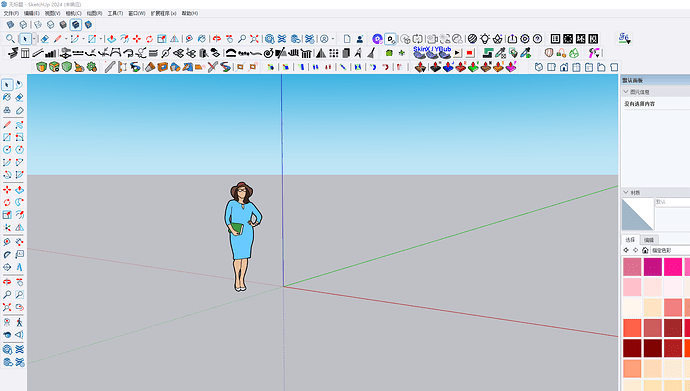Viewport: 690px width, 391px height.
Task: Click materials forward arrow button
Action: pyautogui.click(x=635, y=250)
